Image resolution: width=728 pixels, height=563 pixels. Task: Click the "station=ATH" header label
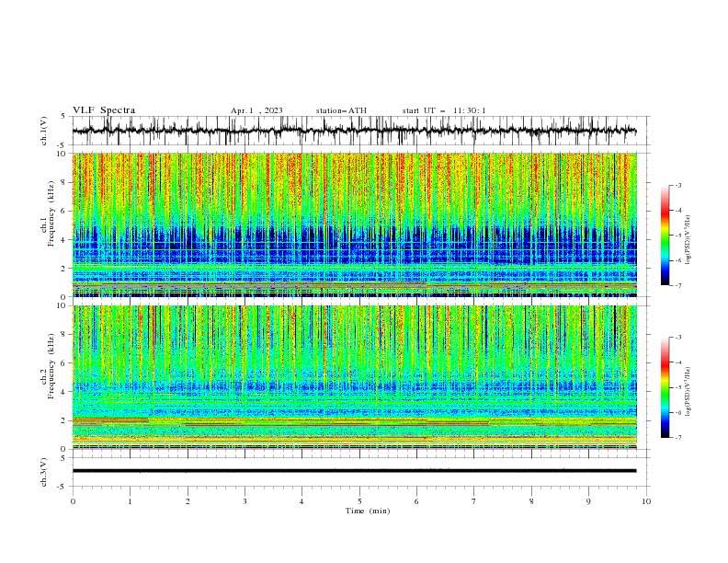(341, 110)
